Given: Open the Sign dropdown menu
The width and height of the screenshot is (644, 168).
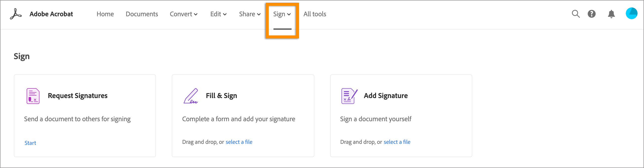Looking at the screenshot, I should tap(282, 14).
